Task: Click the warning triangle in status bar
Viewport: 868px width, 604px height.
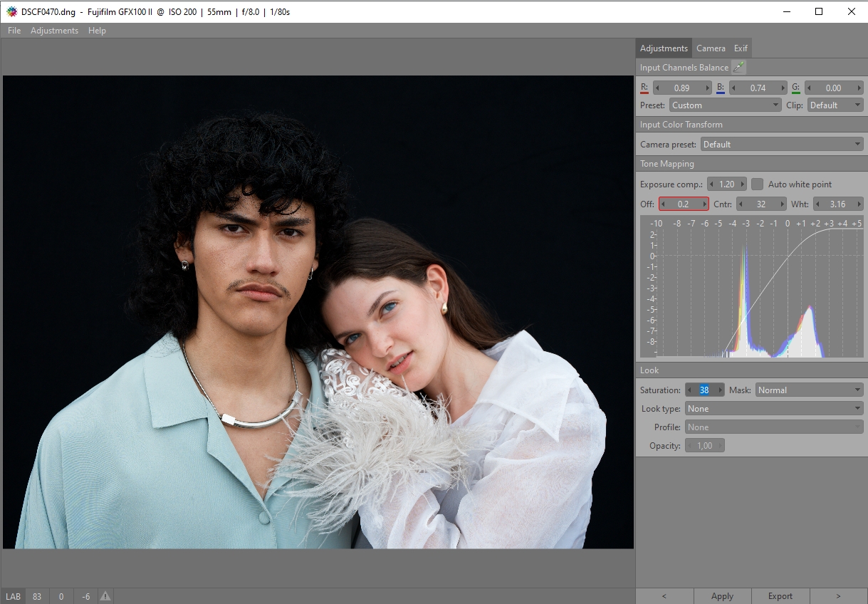Action: (x=105, y=596)
